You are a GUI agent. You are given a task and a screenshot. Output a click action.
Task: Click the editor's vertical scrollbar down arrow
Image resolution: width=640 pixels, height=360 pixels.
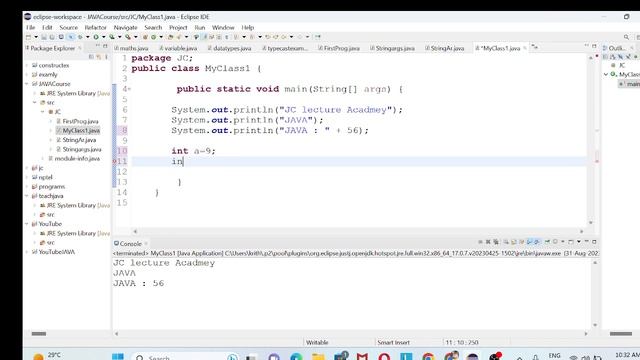tap(591, 223)
